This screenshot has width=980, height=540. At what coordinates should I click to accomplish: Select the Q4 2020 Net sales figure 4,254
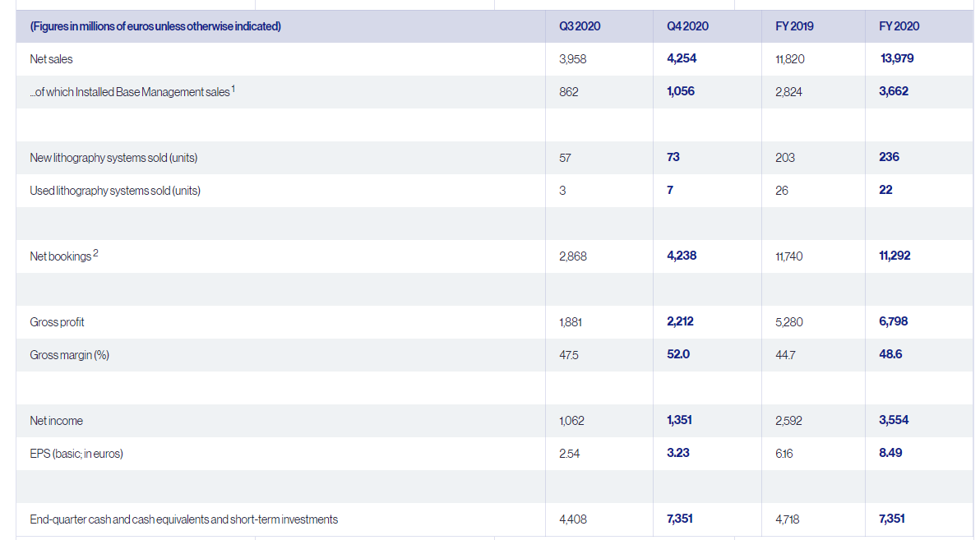click(682, 58)
